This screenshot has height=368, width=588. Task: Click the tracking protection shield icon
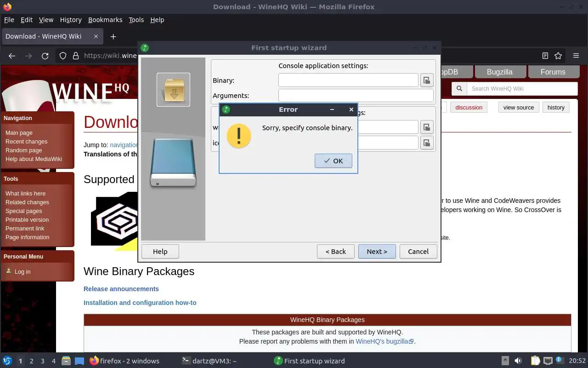pos(63,56)
